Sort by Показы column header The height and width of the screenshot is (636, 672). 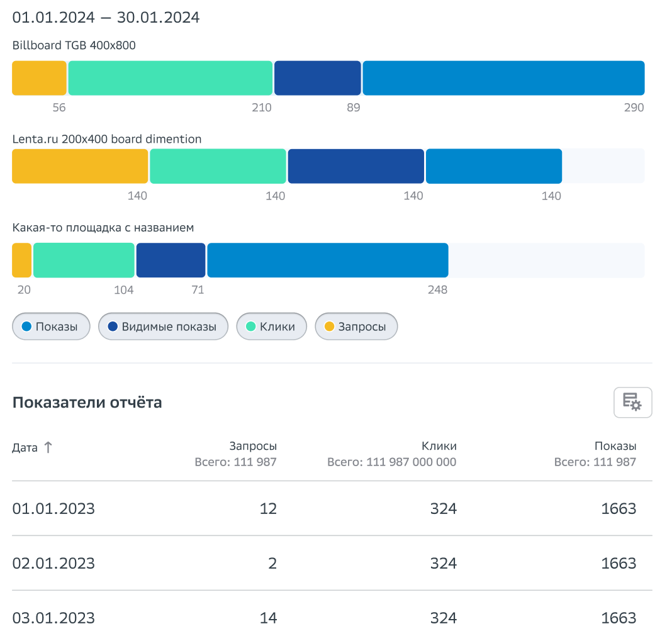tap(615, 446)
